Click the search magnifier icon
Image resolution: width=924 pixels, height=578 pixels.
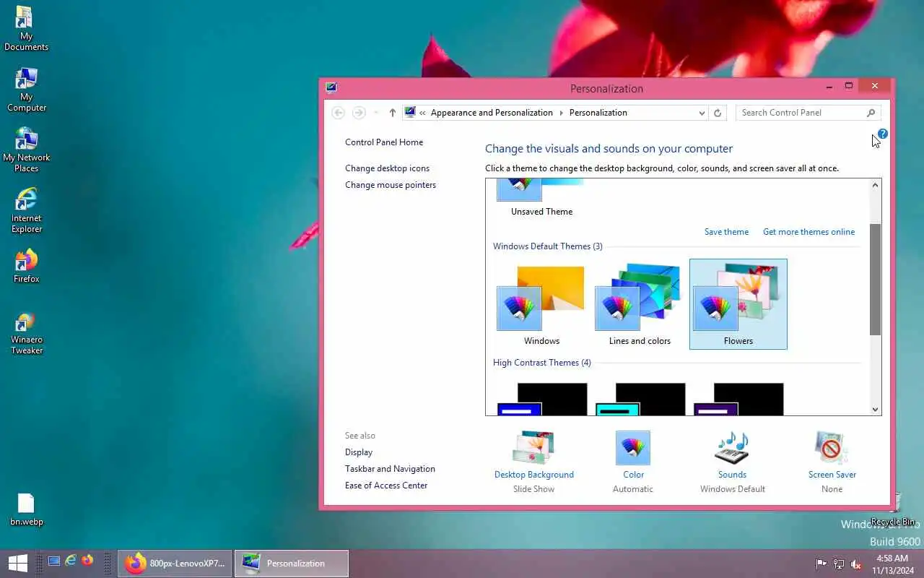tap(871, 113)
